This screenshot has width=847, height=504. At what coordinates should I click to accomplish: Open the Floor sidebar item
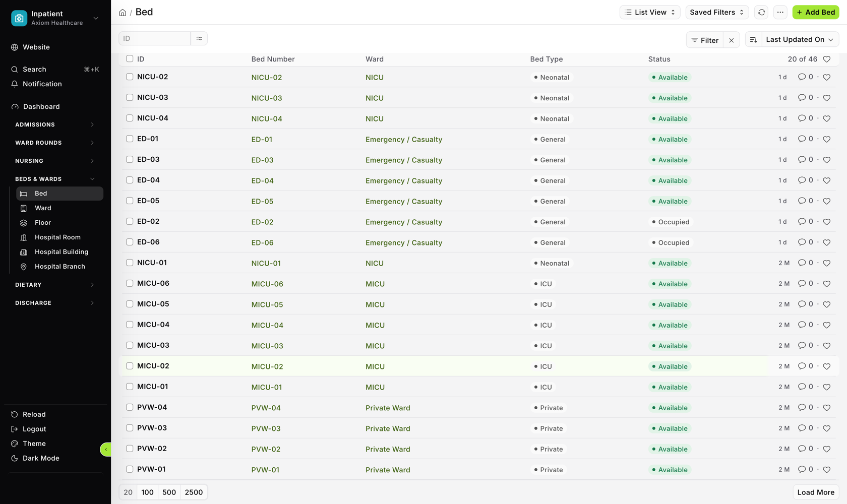(59, 223)
